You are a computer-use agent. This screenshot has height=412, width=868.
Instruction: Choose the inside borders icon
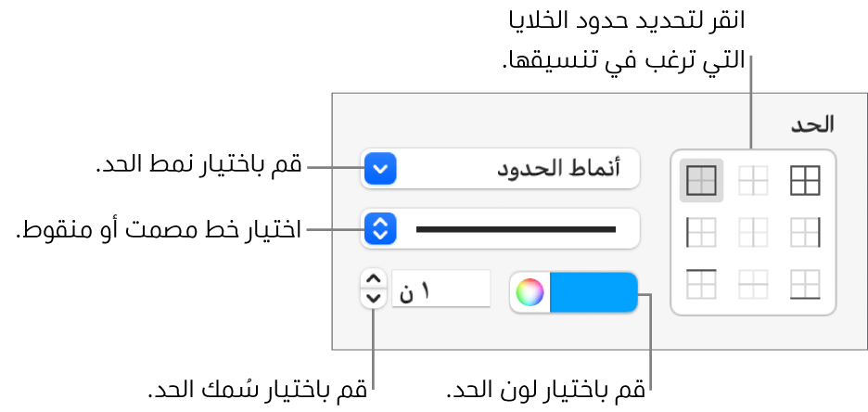[x=752, y=181]
